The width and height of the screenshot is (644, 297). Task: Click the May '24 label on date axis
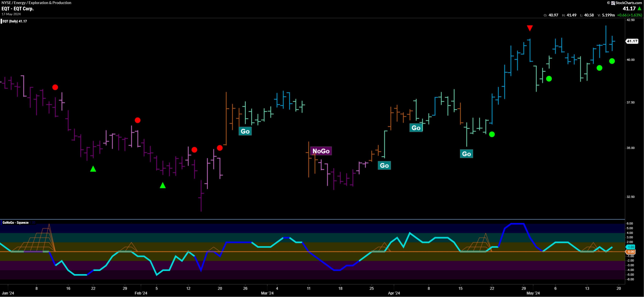point(533,293)
